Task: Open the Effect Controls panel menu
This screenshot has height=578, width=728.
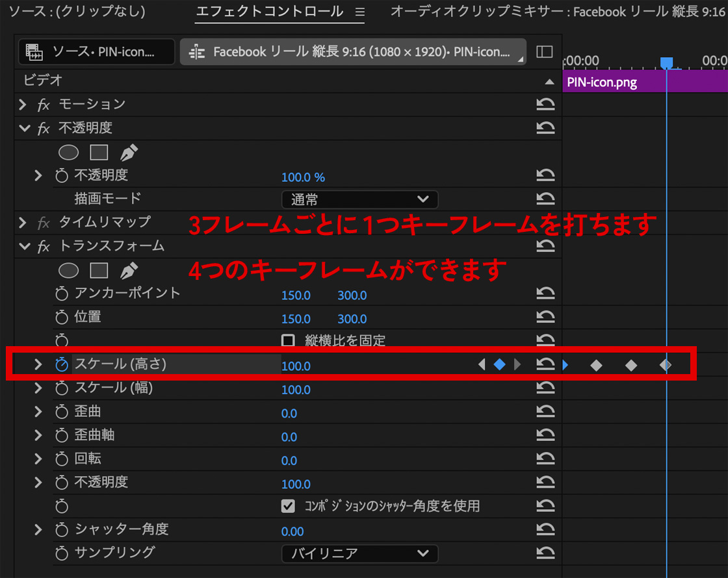Action: 361,12
